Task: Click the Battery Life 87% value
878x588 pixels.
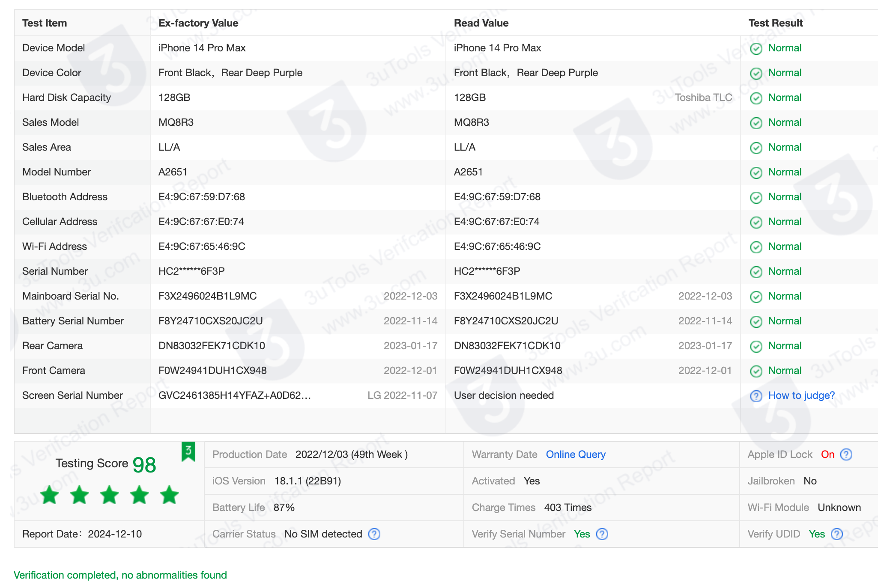Action: [x=284, y=508]
